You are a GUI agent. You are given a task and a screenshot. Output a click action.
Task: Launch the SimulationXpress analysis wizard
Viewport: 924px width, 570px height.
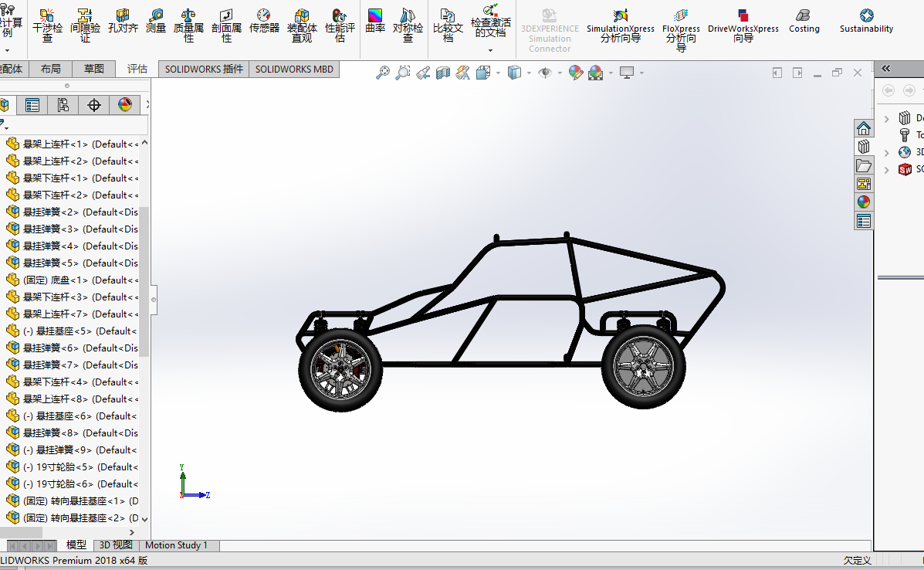[620, 25]
